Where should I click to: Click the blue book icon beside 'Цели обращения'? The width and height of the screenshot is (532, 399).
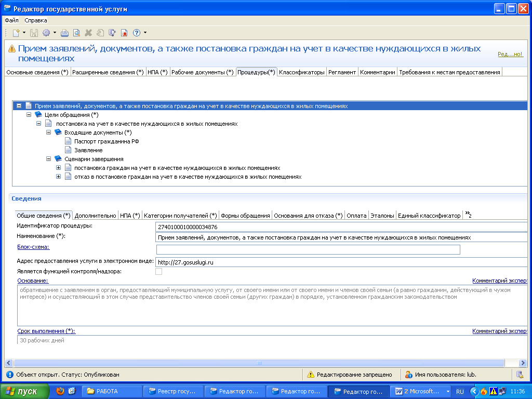[38, 115]
